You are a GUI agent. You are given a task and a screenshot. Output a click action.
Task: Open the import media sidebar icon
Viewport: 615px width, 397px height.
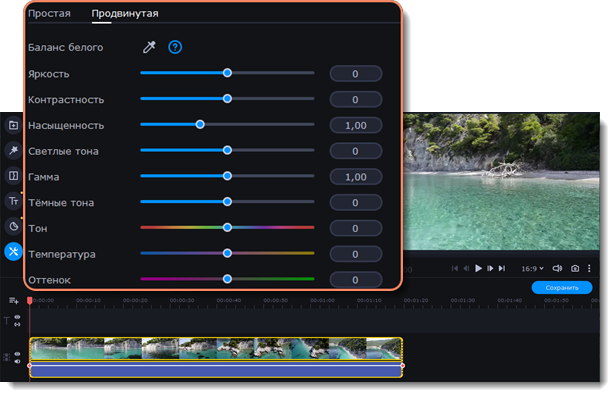tap(13, 125)
